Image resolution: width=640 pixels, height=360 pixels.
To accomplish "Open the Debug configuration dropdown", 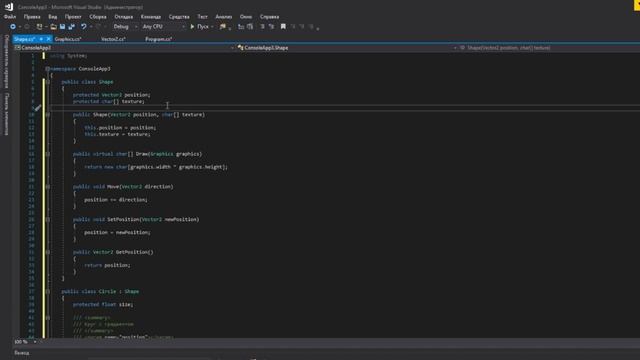I will [126, 27].
